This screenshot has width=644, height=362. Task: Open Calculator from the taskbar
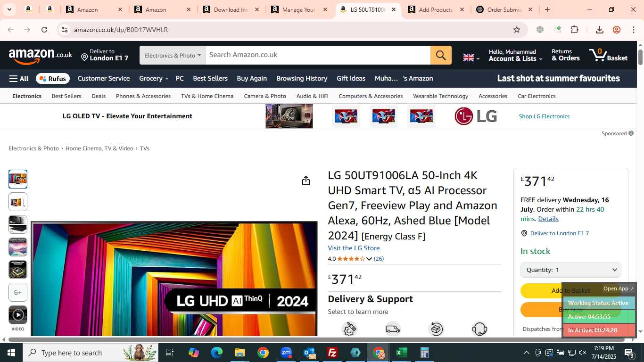[x=424, y=353]
